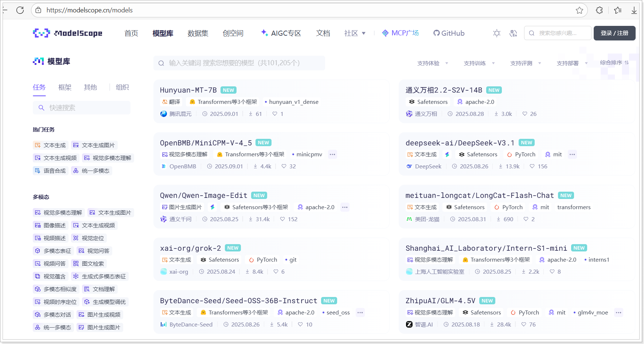Click the 智谱.AI organization logo icon

point(409,325)
